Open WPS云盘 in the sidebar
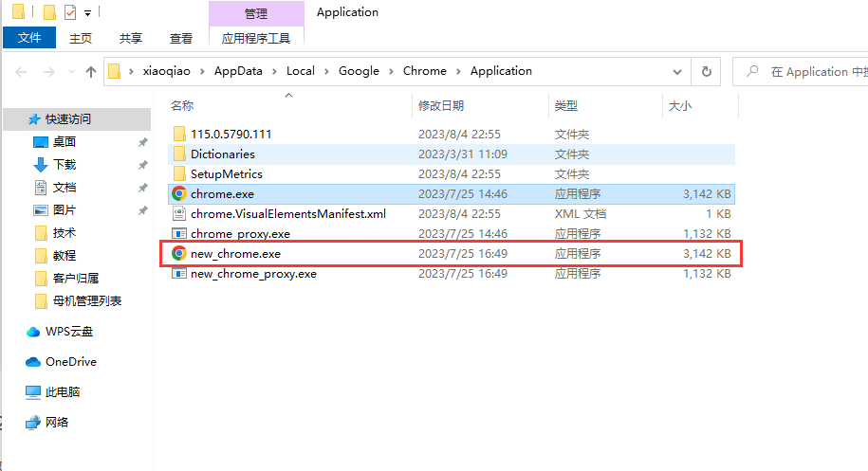868x471 pixels. click(x=68, y=332)
